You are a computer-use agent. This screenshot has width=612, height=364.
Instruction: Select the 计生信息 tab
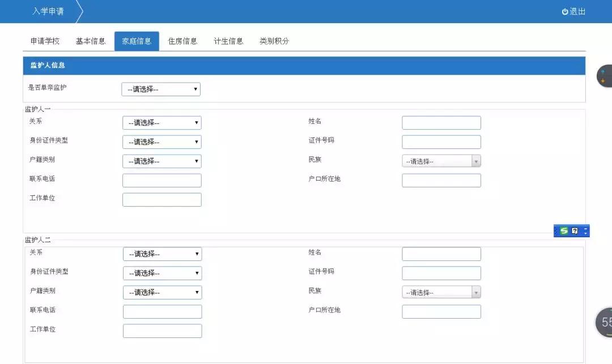228,40
